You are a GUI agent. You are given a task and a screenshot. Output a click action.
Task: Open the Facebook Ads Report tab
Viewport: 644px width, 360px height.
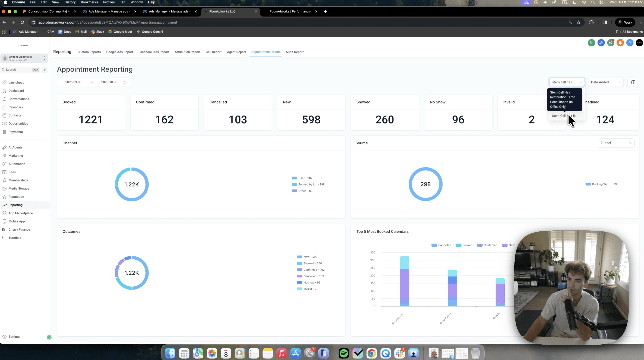pos(154,52)
